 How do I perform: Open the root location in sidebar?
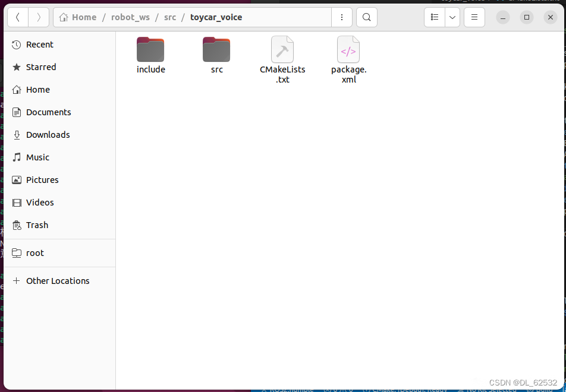(x=59, y=253)
